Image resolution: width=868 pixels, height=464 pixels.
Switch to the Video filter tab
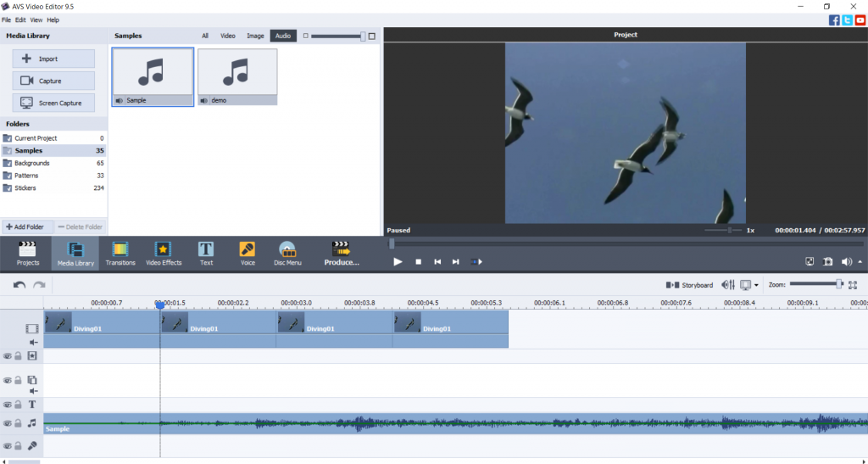(228, 36)
